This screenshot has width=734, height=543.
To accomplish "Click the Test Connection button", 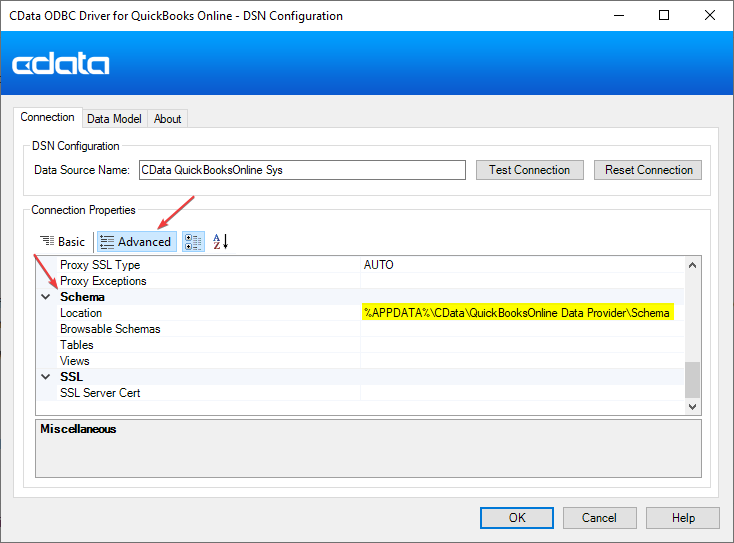I will point(529,170).
